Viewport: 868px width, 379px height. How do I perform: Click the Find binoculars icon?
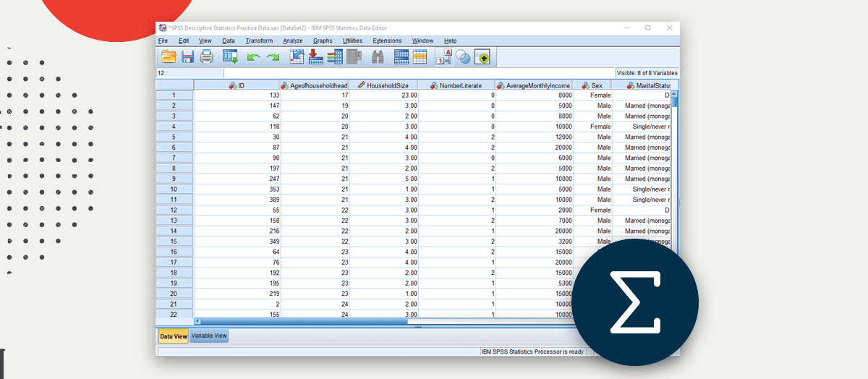377,56
